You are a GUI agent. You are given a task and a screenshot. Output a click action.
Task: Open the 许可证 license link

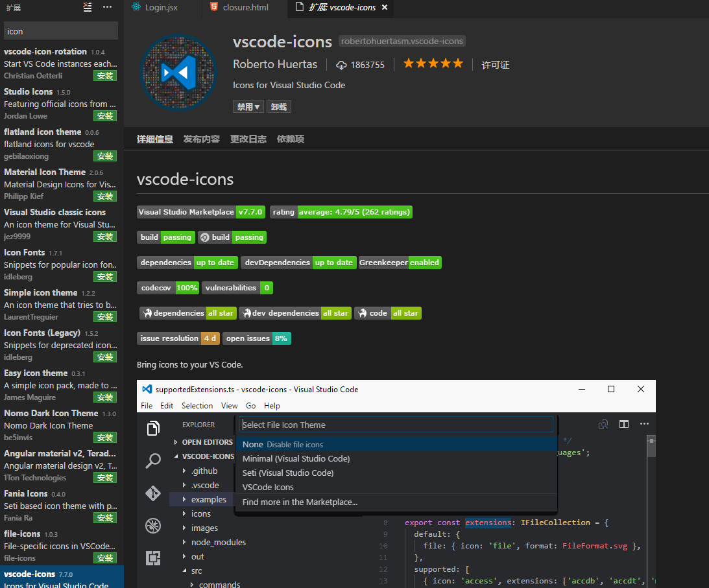click(x=495, y=65)
